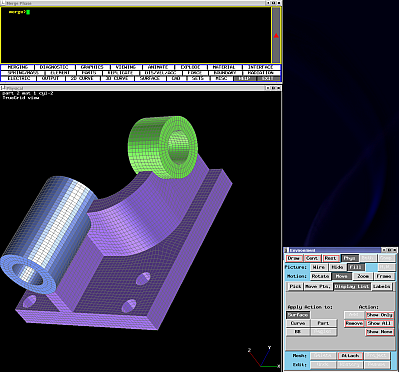Choose Curve as the action target
399x372 pixels.
[x=298, y=323]
